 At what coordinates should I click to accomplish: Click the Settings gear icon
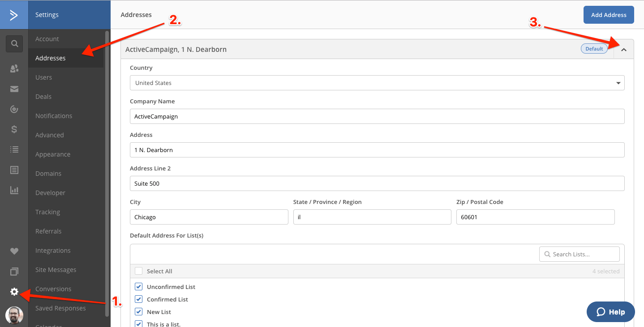coord(14,292)
